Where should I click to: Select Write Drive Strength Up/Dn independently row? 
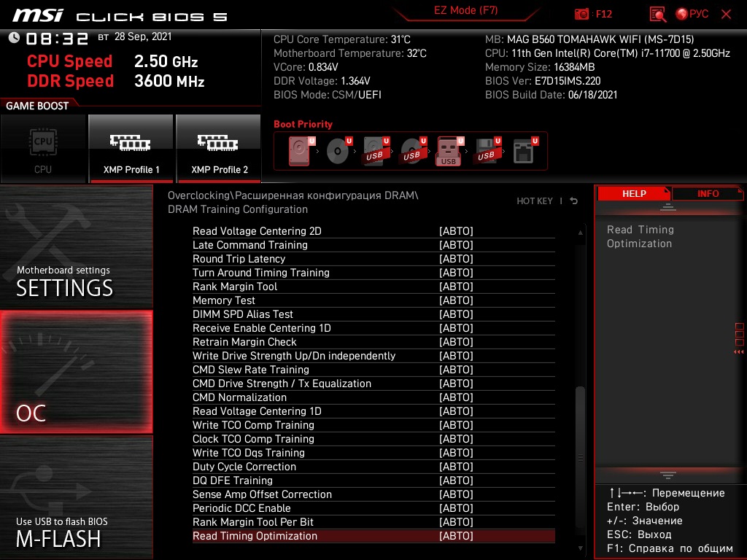pyautogui.click(x=373, y=356)
